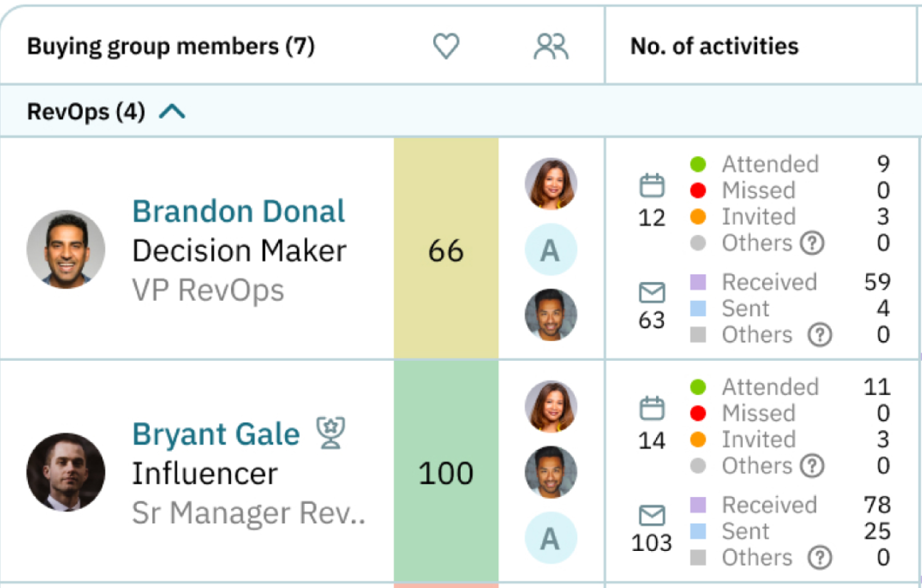The image size is (922, 588).
Task: Click Brandon Donal's calendar meetings icon
Action: [x=651, y=185]
